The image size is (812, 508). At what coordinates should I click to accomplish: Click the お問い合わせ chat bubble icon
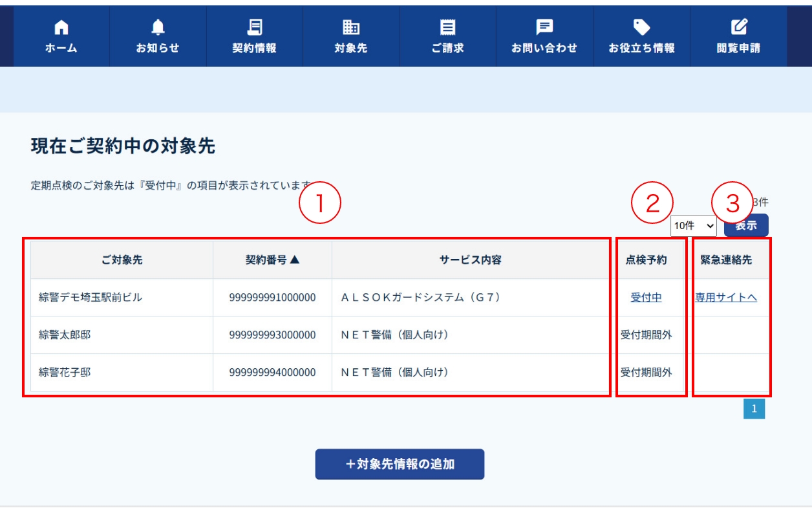[x=544, y=27]
